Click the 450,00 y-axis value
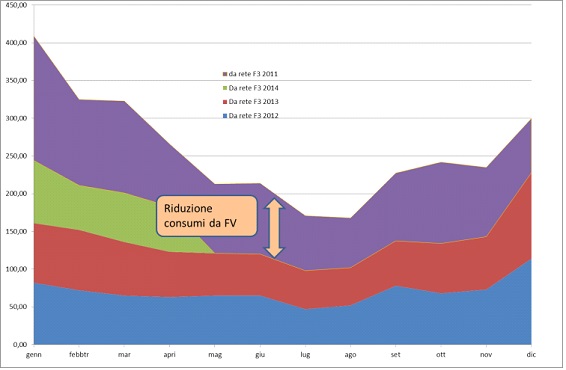The width and height of the screenshot is (566, 370). pyautogui.click(x=17, y=5)
